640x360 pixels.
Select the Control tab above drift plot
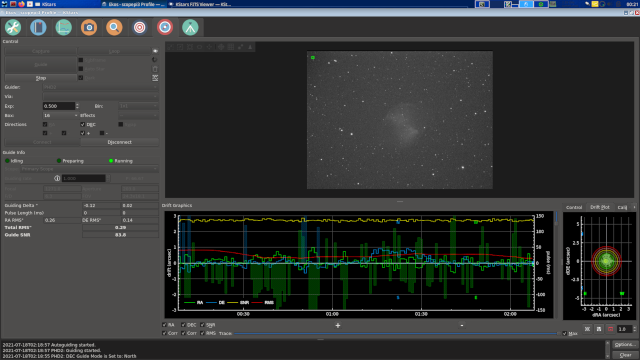(x=574, y=207)
